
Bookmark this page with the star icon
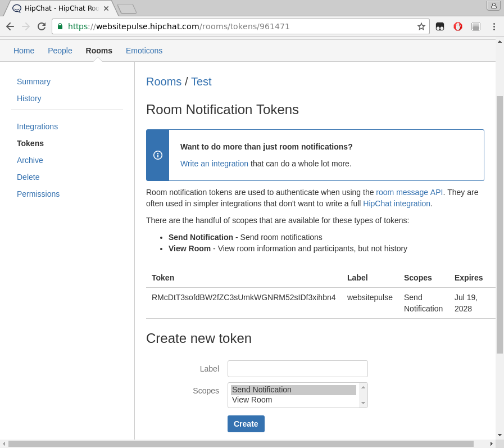pyautogui.click(x=421, y=26)
